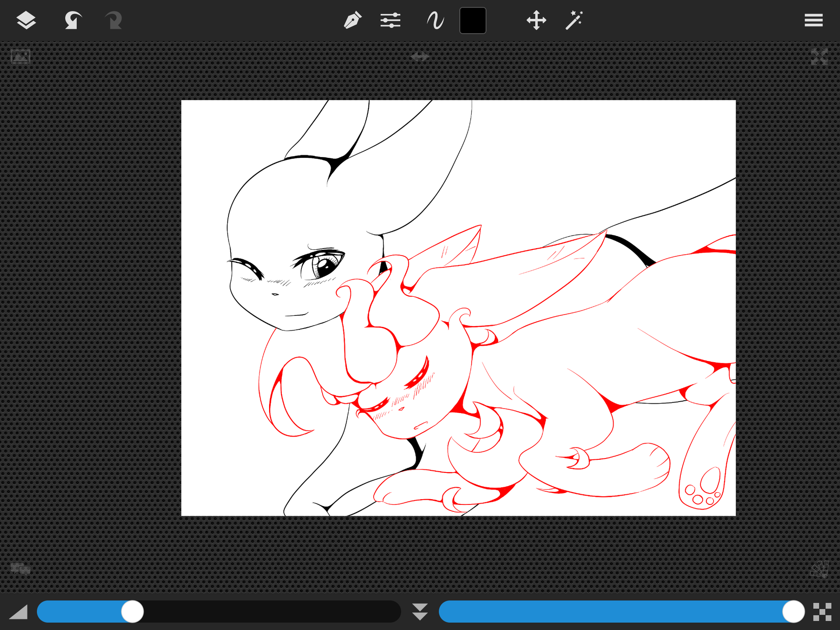Select the Pen nib tool
Screen dimensions: 840x630
[353, 20]
